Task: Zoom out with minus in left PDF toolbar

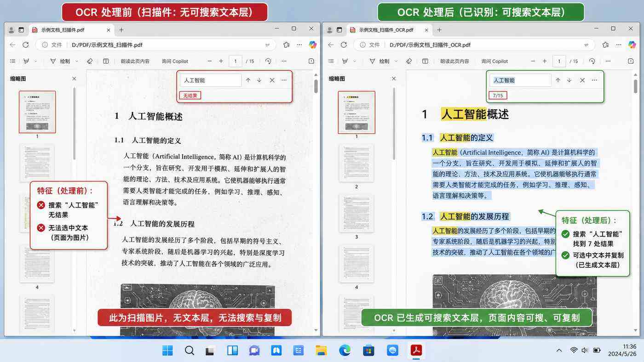Action: click(210, 61)
